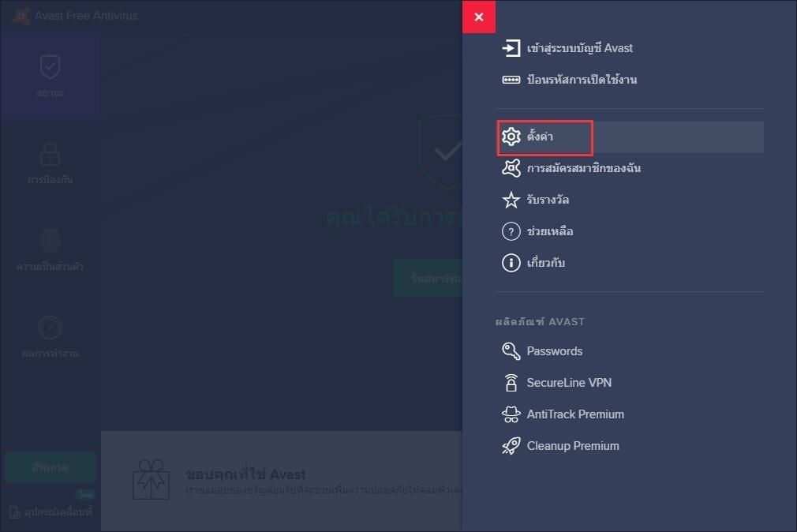Click the Avast subscription logo icon (การสมัครสมาชิกของฉัน)
Image resolution: width=797 pixels, height=532 pixels.
pos(511,168)
